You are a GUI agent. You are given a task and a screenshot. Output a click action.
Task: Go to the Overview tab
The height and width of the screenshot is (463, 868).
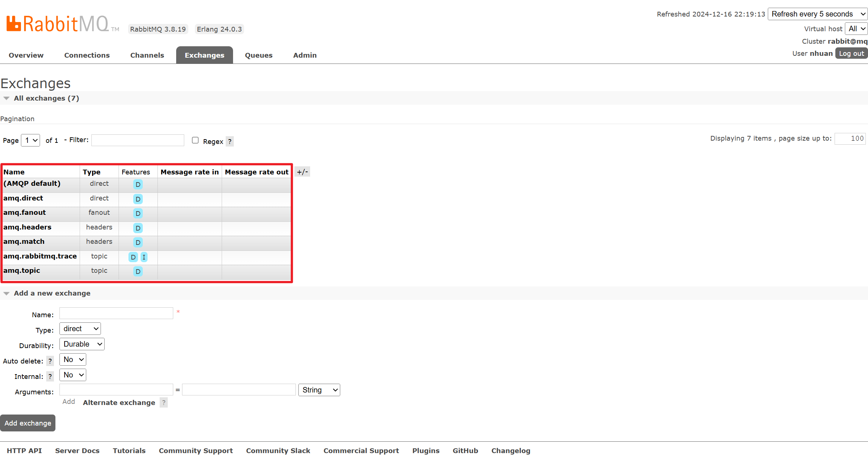(x=26, y=55)
